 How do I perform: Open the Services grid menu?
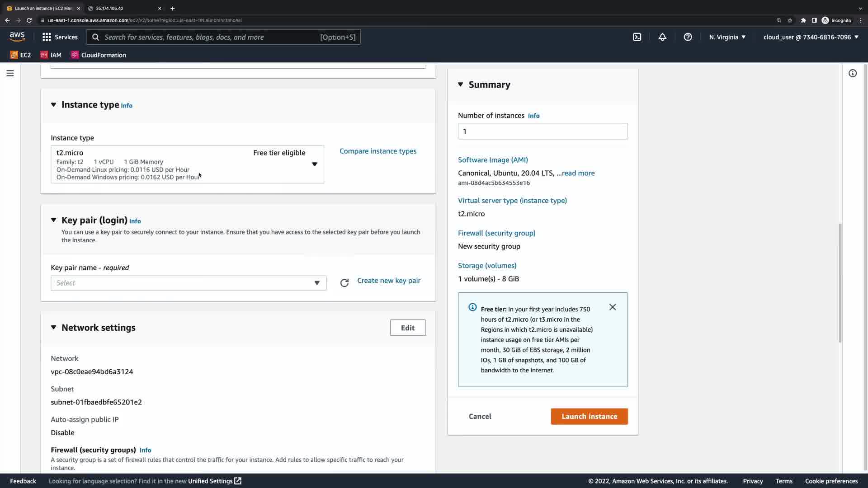point(60,37)
